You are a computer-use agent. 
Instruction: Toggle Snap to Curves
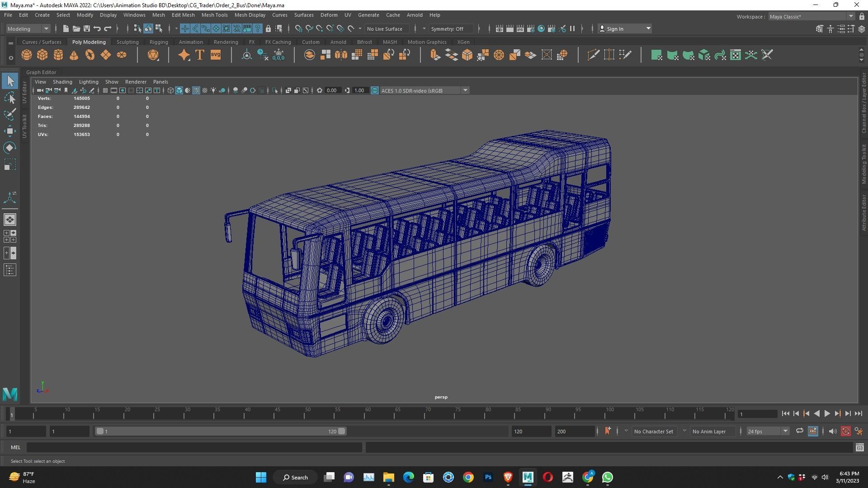click(x=309, y=28)
